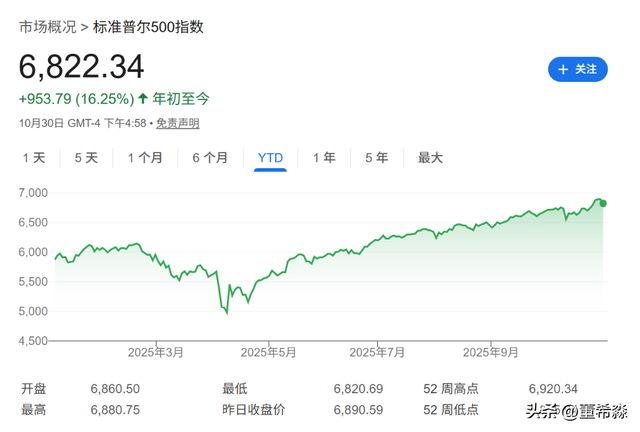Viewport: 640px width, 432px height.
Task: Click the 标准普尔500指数 title
Action: point(148,27)
